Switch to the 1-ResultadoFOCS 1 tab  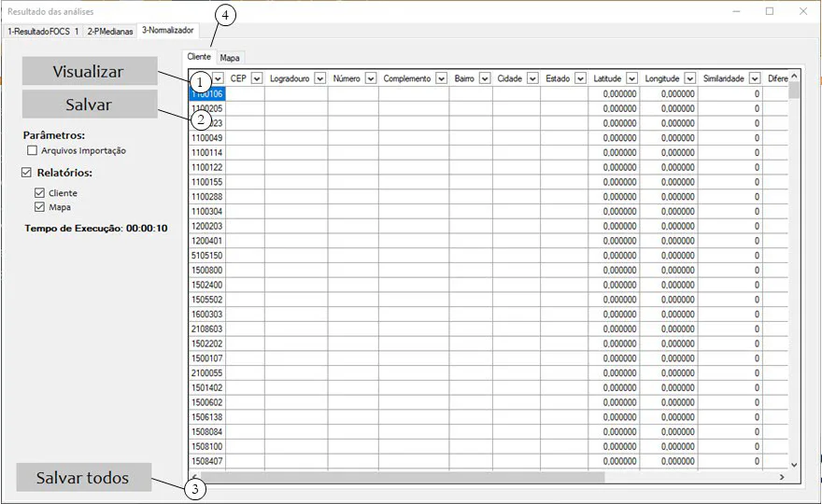pyautogui.click(x=43, y=32)
